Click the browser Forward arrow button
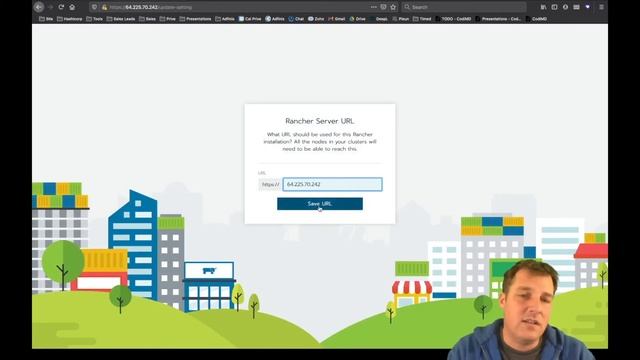 (50, 7)
